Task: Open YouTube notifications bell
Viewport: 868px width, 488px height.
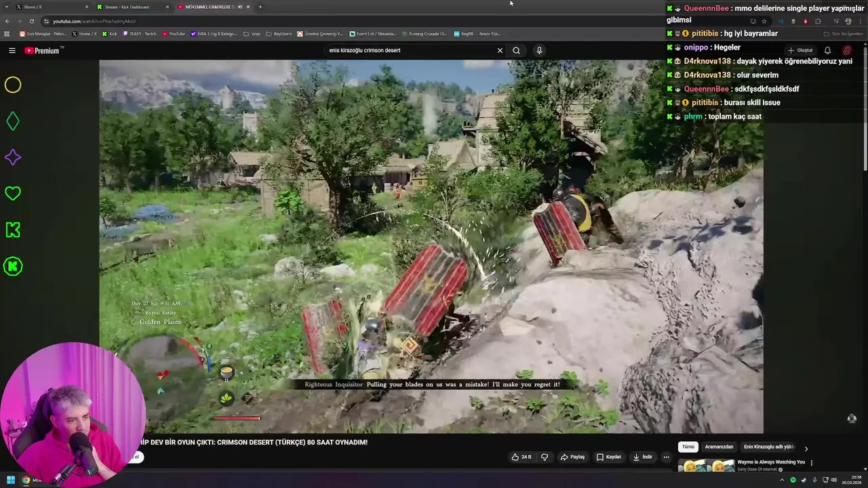Action: click(x=827, y=50)
